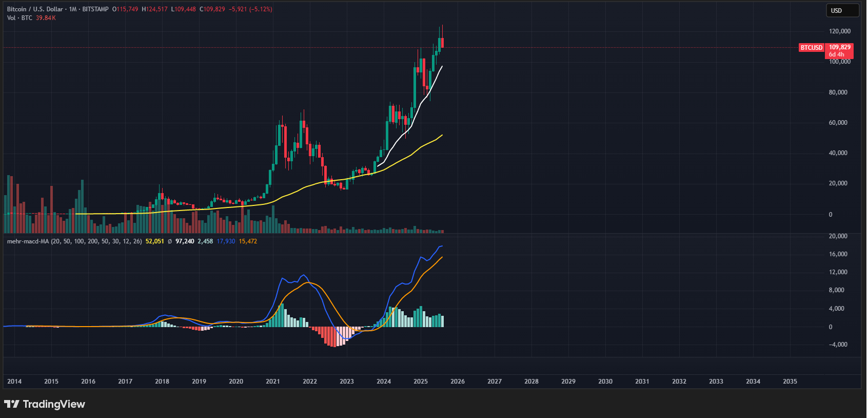Screen dimensions: 868x418
Task: Select the high value H124,517
Action: tap(155, 9)
